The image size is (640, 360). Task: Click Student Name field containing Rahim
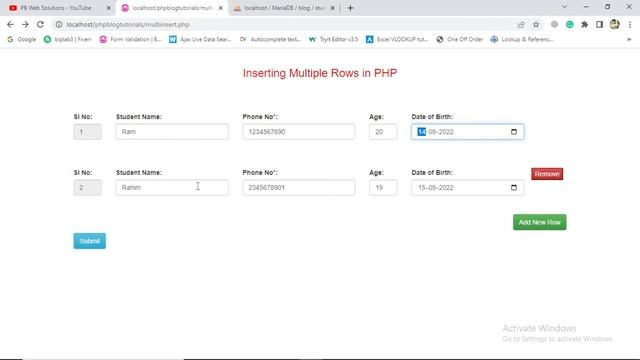(172, 187)
